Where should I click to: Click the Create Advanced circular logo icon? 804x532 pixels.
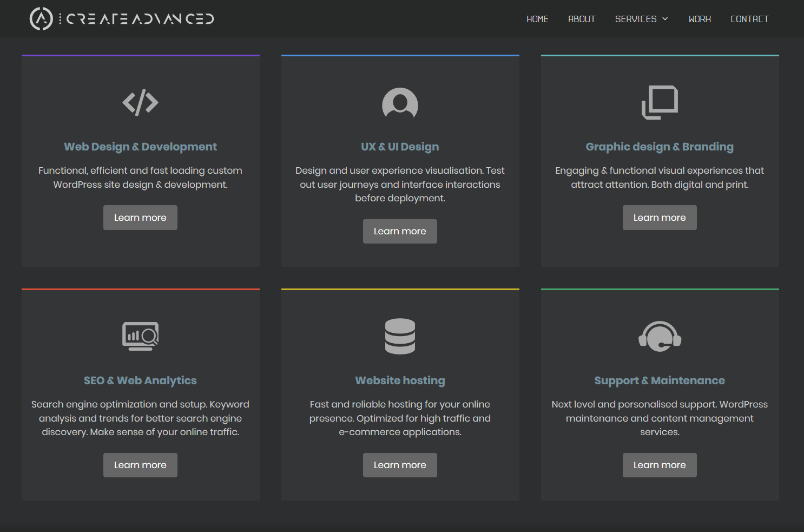[x=41, y=19]
